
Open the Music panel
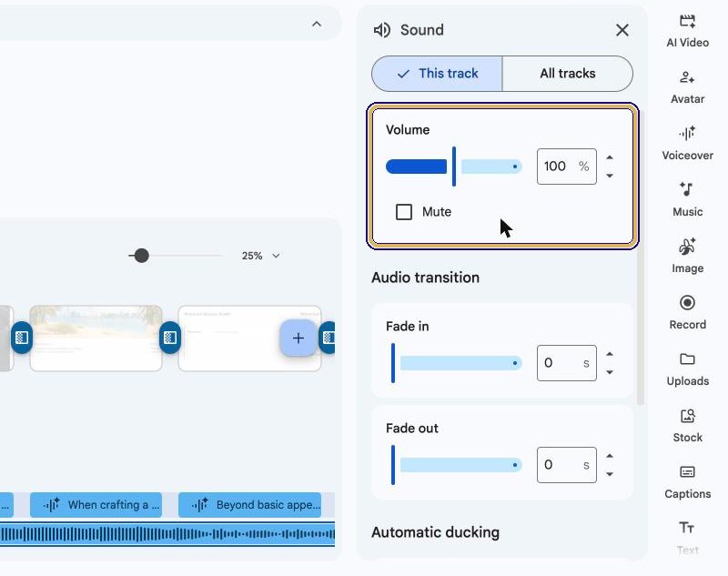click(x=687, y=200)
